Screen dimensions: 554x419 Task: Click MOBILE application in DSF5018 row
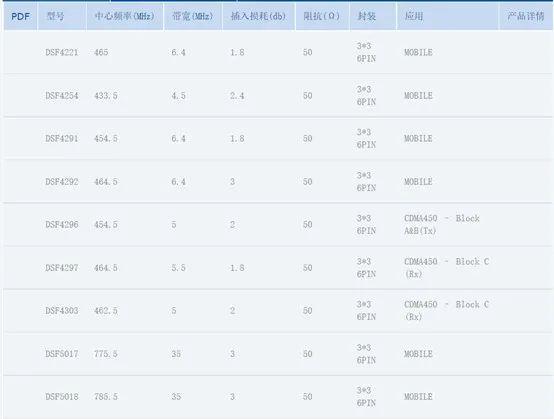pyautogui.click(x=418, y=397)
